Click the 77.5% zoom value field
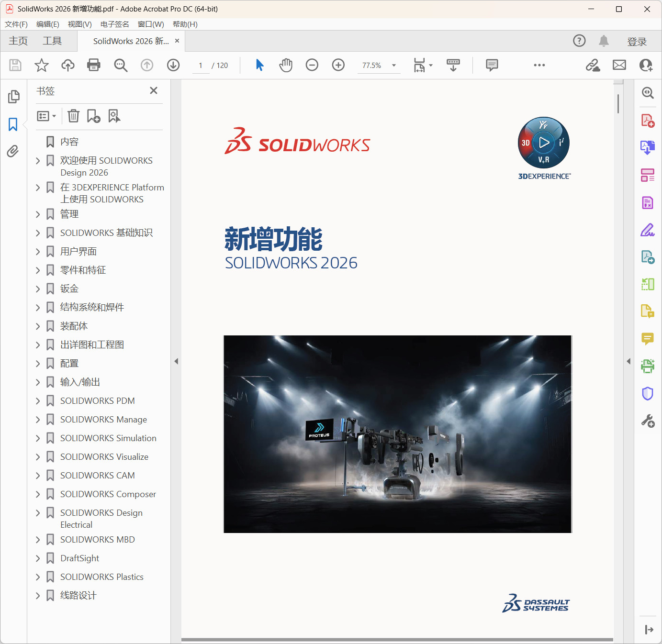Screen dimensions: 662x644 (x=372, y=66)
